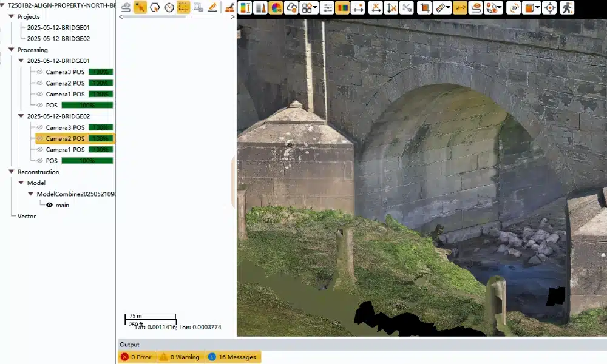Show the main model using eye icon
Viewport: 607px width, 364px height.
[x=50, y=205]
